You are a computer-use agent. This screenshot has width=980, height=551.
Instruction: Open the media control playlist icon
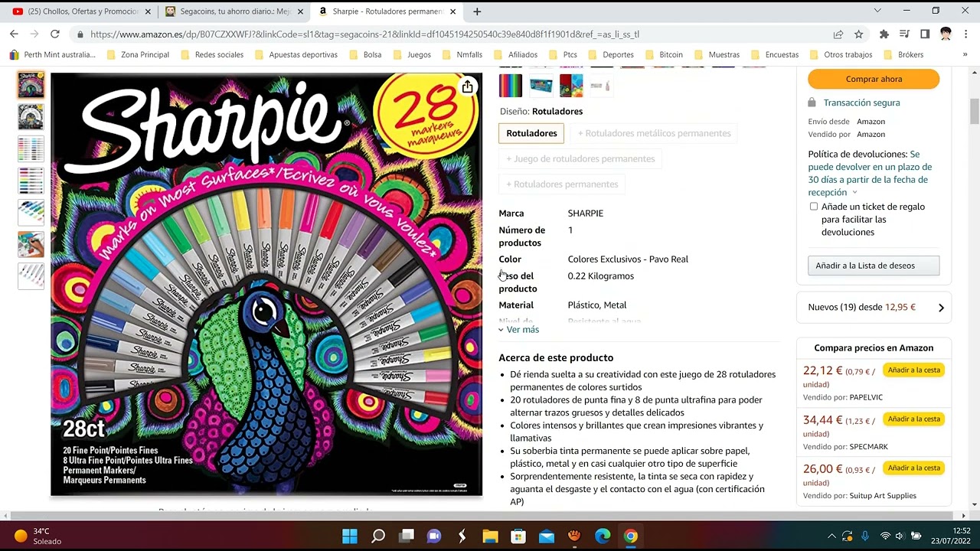point(905,34)
